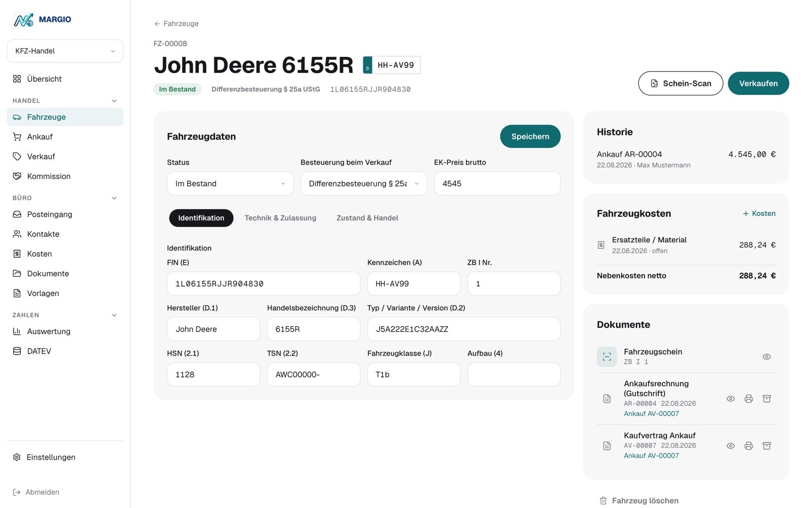
Task: Collapse the HANDEL sidebar section
Action: coord(114,101)
